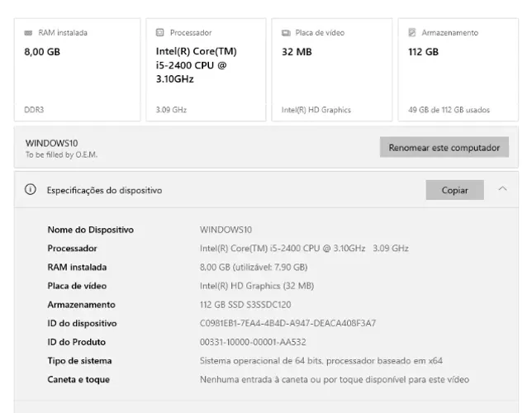Click the Placa de vídeo icon
The image size is (532, 413).
coord(286,33)
